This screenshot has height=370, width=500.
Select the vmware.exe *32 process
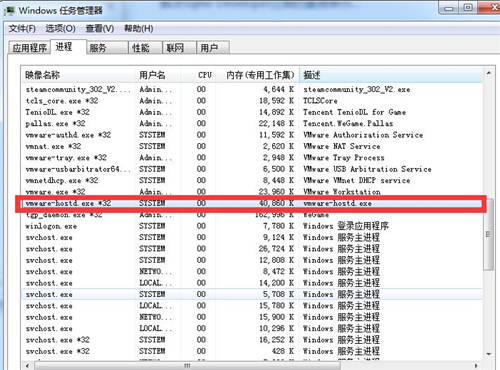[x=252, y=192]
